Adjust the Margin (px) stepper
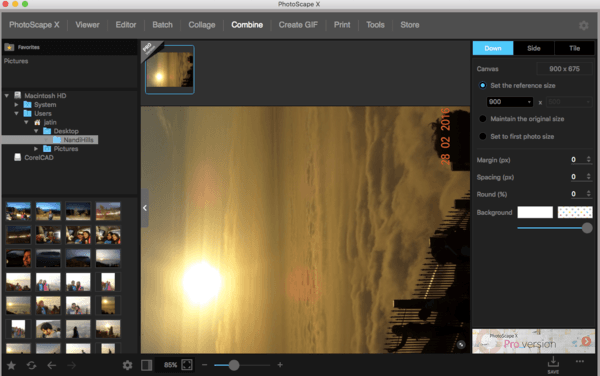Viewport: 600px width, 376px height. coord(589,160)
